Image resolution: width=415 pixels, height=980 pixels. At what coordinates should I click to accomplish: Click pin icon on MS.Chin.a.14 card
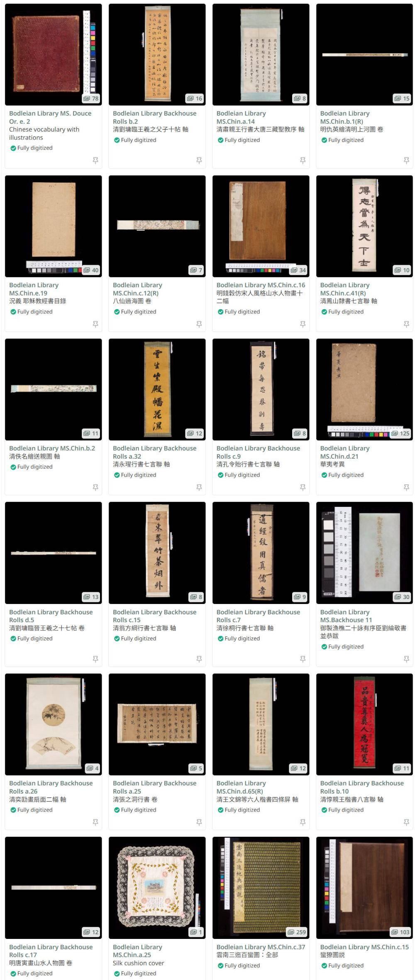(303, 160)
